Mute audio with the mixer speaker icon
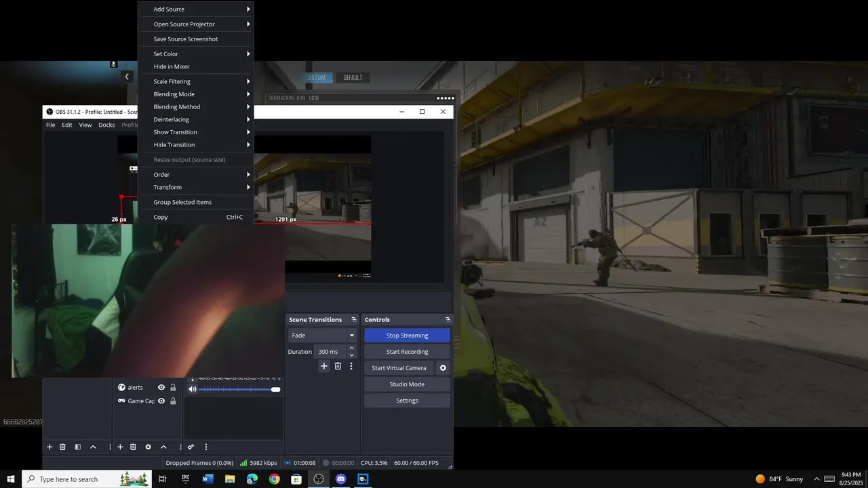The height and width of the screenshot is (488, 868). (x=193, y=389)
